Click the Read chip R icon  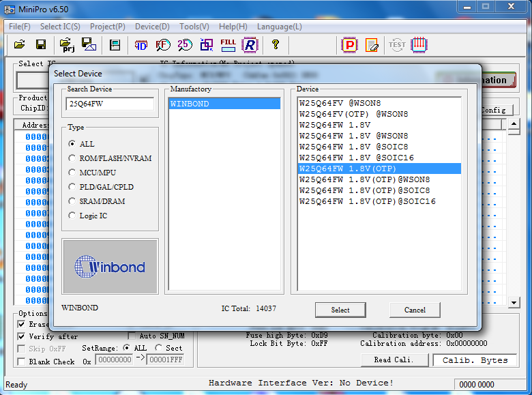[x=250, y=45]
